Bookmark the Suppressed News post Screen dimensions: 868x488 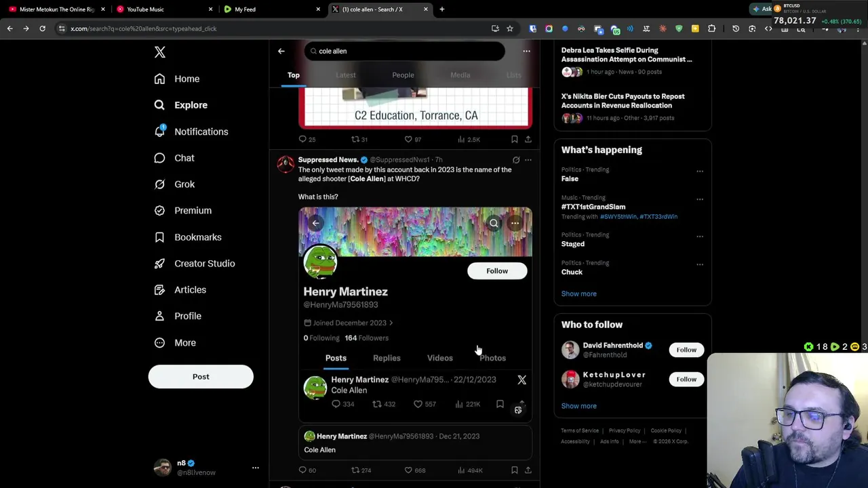[x=514, y=470]
